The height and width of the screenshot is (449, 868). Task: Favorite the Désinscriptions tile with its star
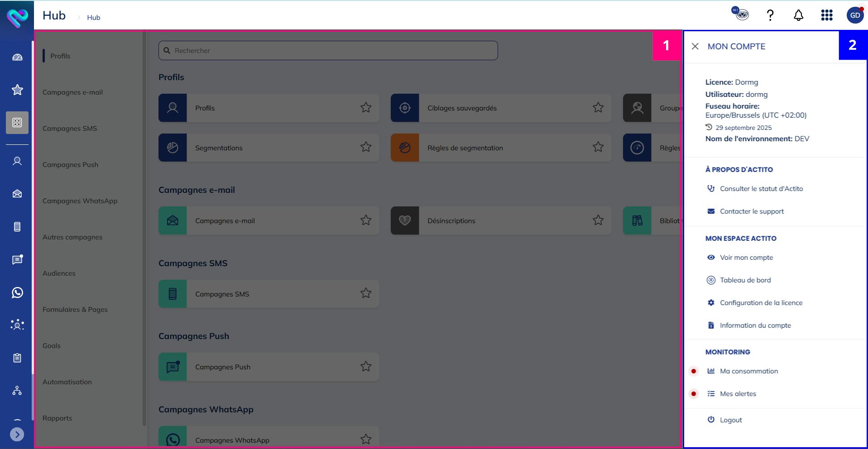coord(598,220)
